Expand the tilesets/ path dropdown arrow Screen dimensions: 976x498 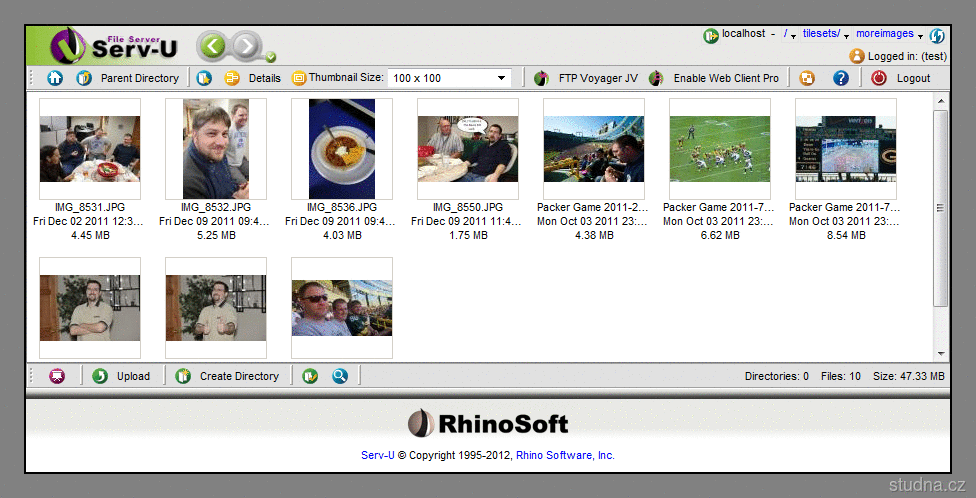click(x=847, y=37)
